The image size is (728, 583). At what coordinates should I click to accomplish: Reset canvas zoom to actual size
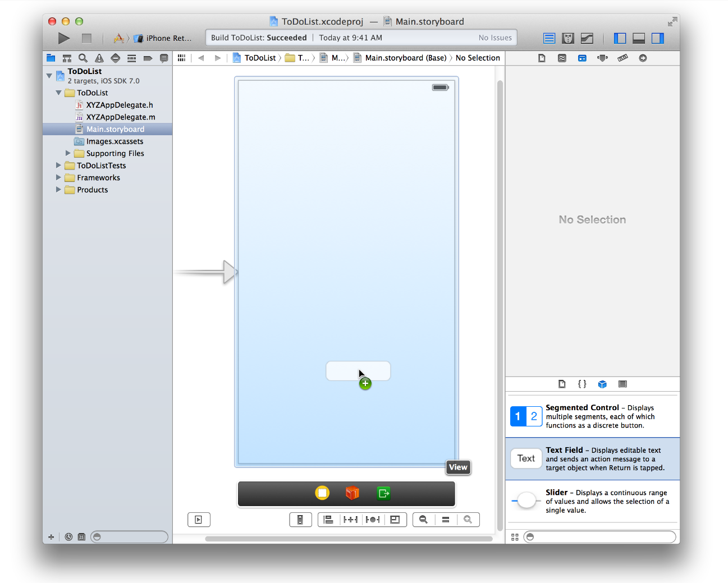tap(446, 520)
